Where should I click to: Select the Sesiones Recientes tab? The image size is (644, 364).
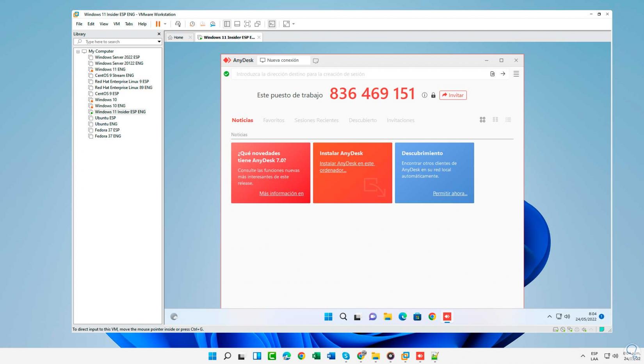[x=317, y=120]
